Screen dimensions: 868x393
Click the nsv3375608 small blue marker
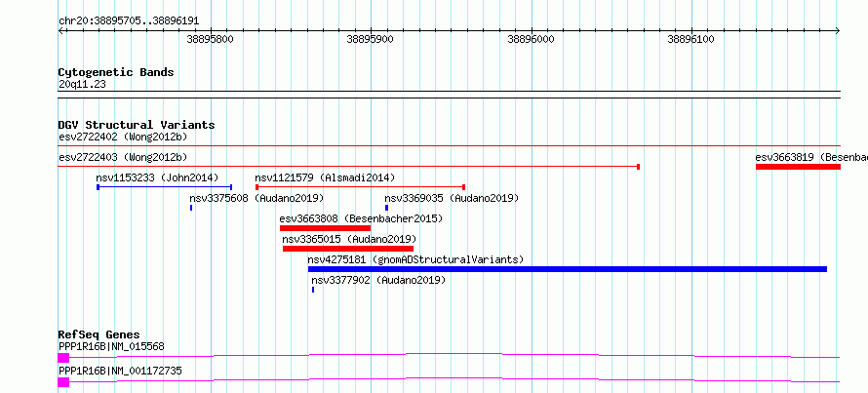point(191,208)
